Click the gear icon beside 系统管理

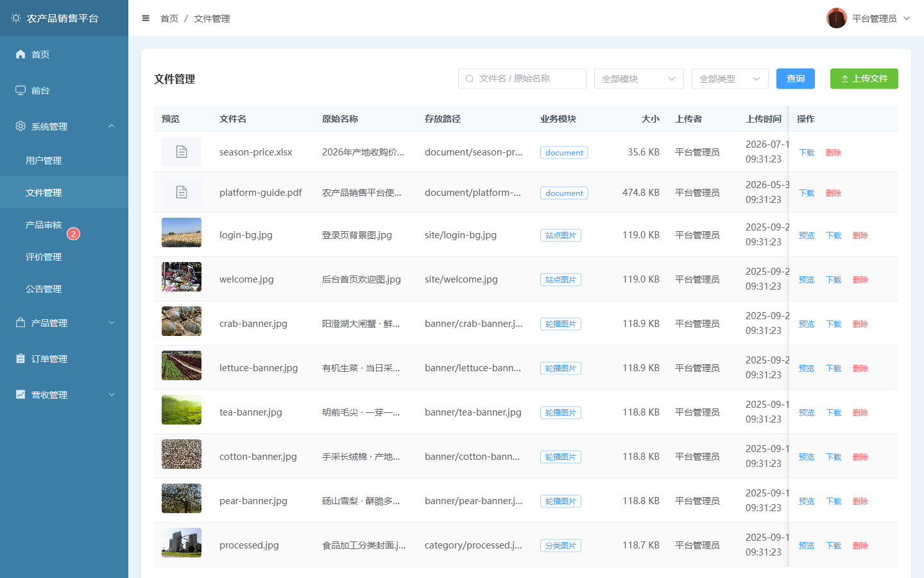(21, 127)
